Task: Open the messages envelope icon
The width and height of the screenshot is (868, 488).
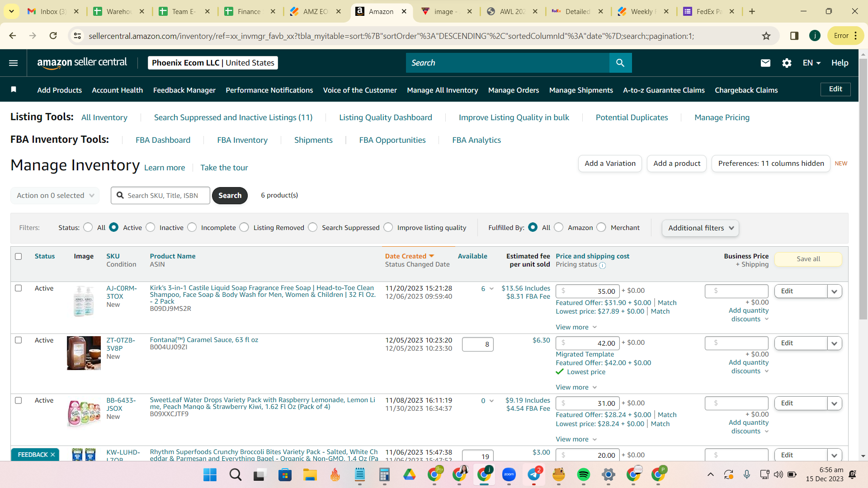Action: click(x=765, y=63)
